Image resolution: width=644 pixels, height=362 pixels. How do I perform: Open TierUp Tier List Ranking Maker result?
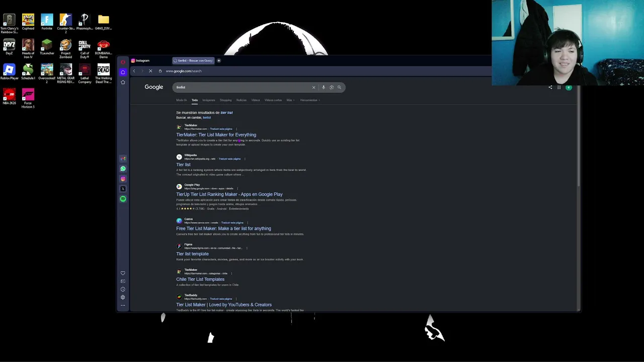point(229,194)
